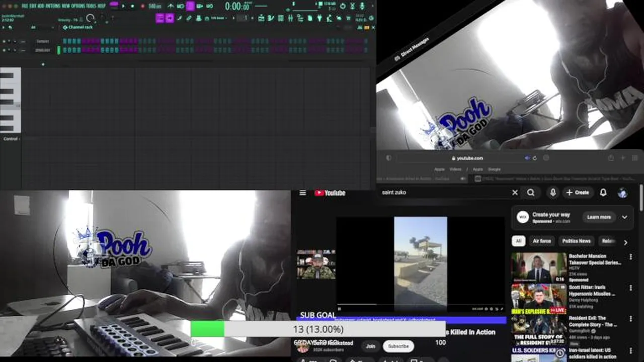Open the EDIT menu in FL Studio

click(x=33, y=6)
